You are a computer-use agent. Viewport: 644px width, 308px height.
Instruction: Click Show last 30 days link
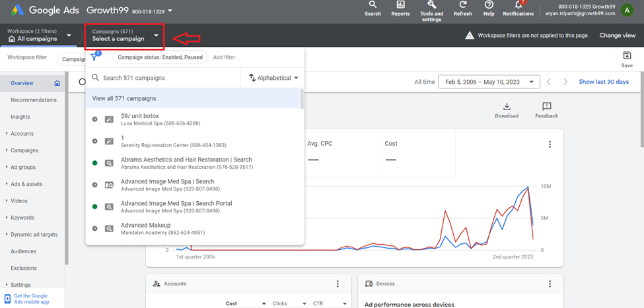pos(604,82)
